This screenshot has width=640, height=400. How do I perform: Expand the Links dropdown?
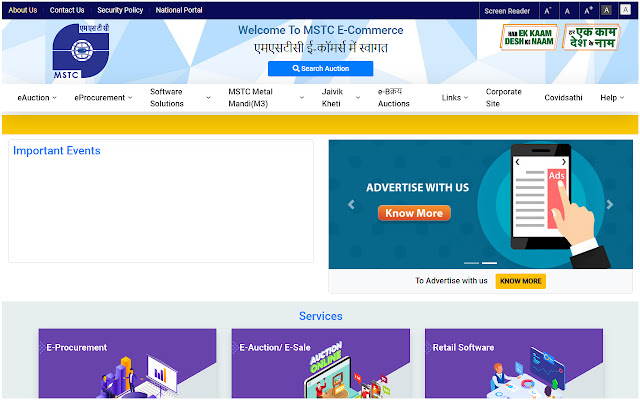point(455,98)
